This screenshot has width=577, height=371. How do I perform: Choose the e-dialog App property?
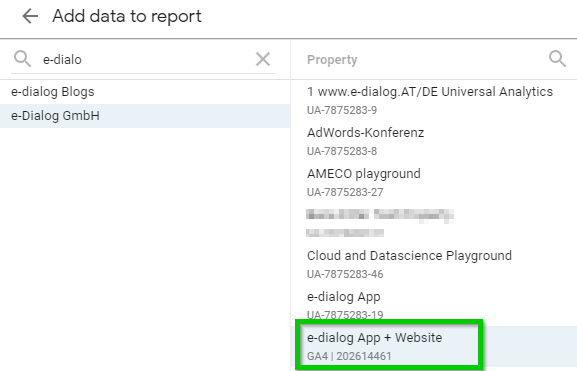[x=434, y=305]
